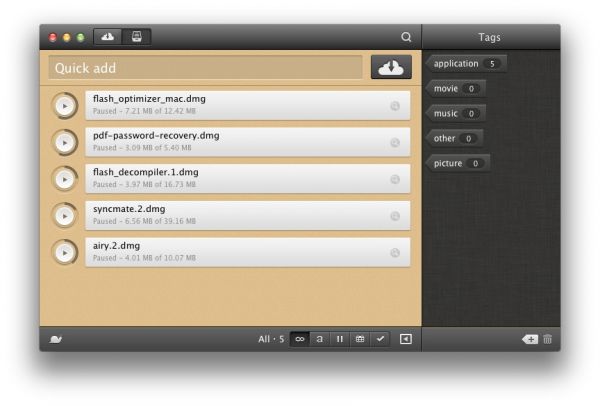Select the scheduled downloads filter
Image resolution: width=600 pixels, height=406 pixels.
360,339
